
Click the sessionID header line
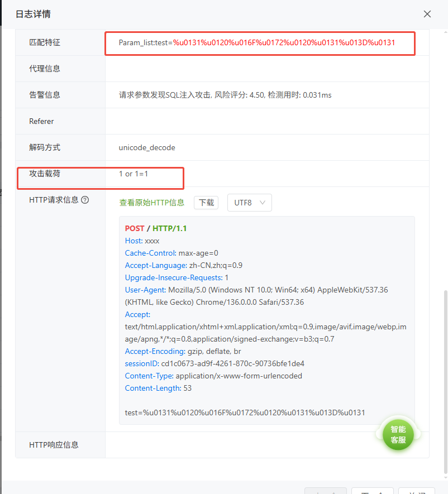click(215, 363)
